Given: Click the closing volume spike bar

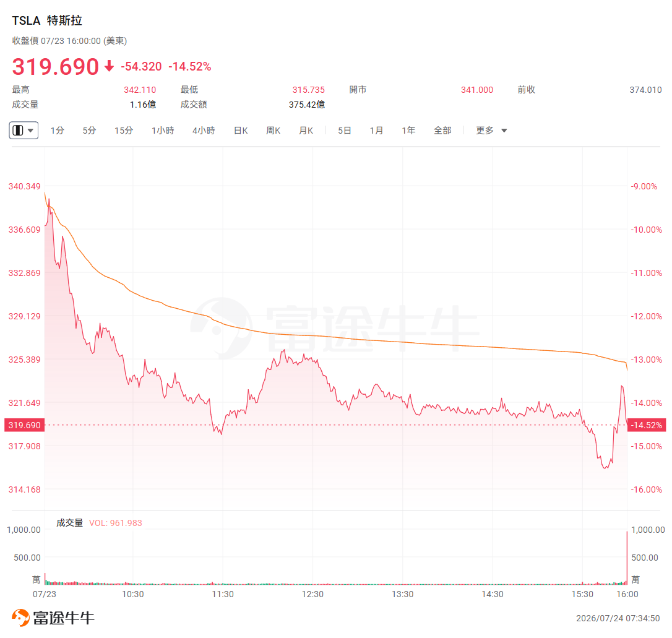Looking at the screenshot, I should click(627, 558).
